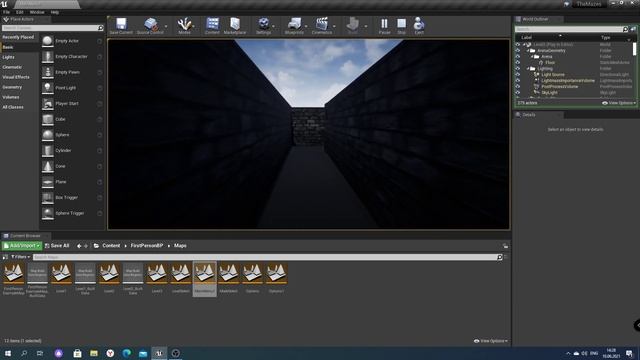Select the Cone shape actor
This screenshot has width=640, height=360.
(72, 166)
